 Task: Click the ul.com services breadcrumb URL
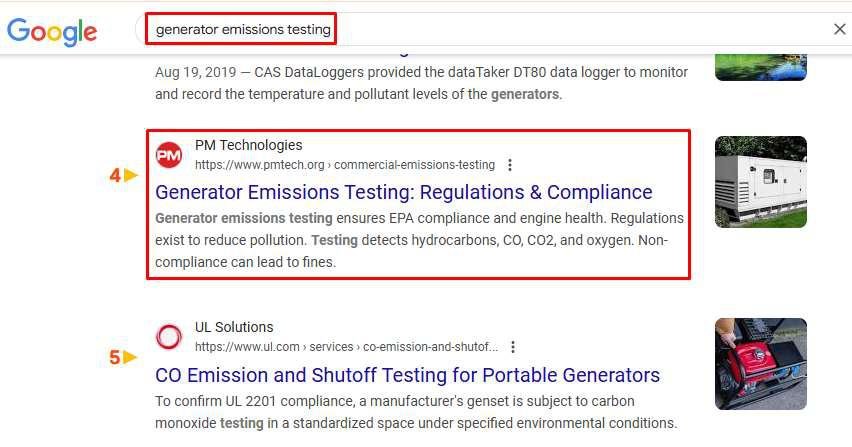[346, 347]
